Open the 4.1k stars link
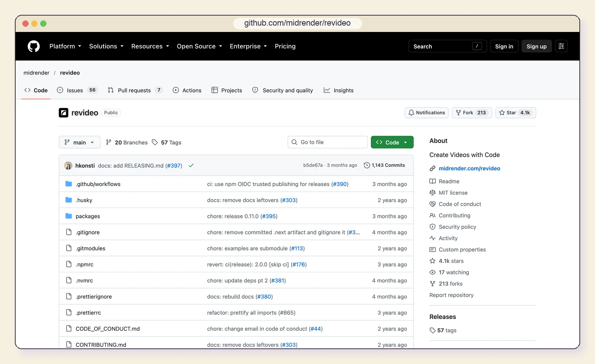595x364 pixels. [x=451, y=261]
